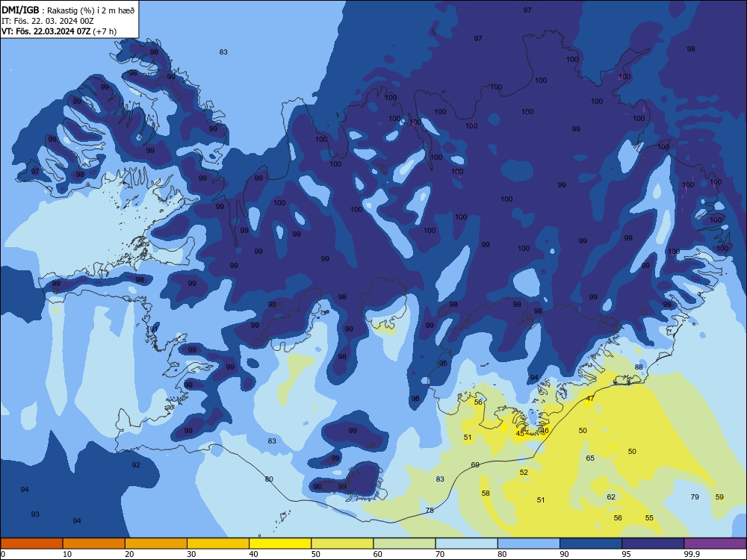Select the bright yellow 40–50 legend swatch
747x560 pixels.
coord(280,544)
